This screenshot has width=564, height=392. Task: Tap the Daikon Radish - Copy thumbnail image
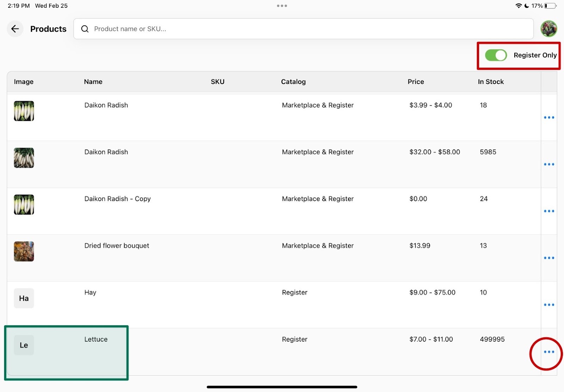[x=24, y=204]
